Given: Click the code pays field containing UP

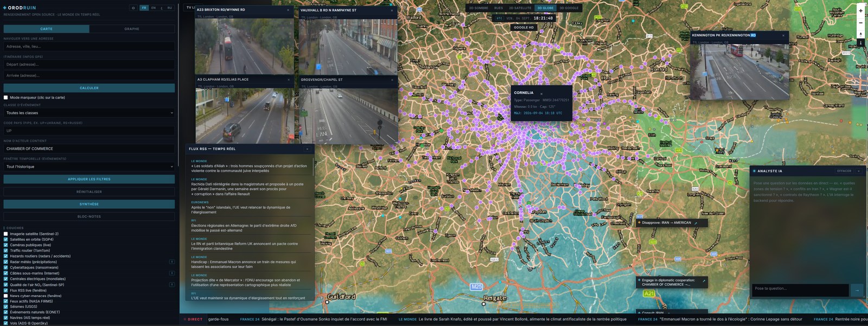Looking at the screenshot, I should (89, 131).
